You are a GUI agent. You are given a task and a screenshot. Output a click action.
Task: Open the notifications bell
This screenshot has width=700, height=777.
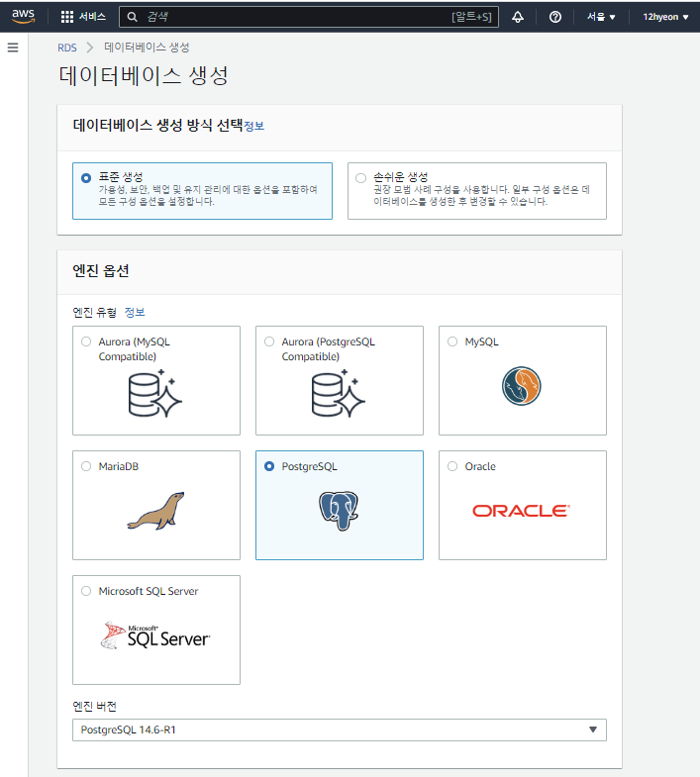pos(518,17)
